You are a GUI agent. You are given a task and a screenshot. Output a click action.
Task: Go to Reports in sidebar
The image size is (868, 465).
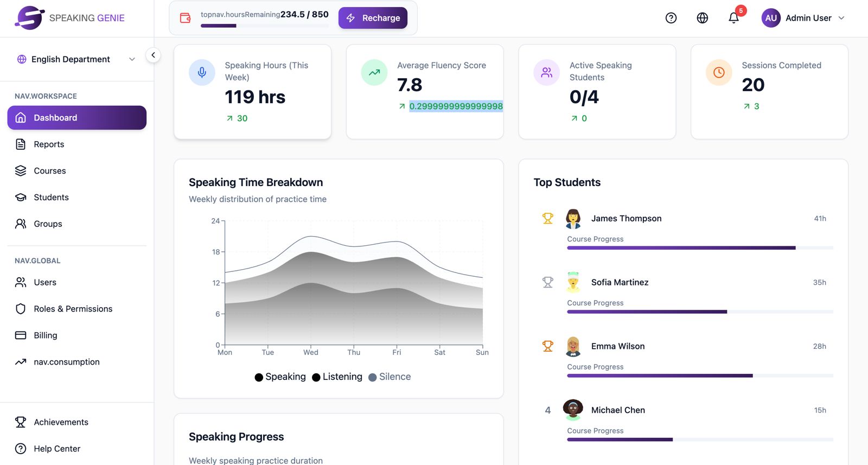tap(49, 144)
